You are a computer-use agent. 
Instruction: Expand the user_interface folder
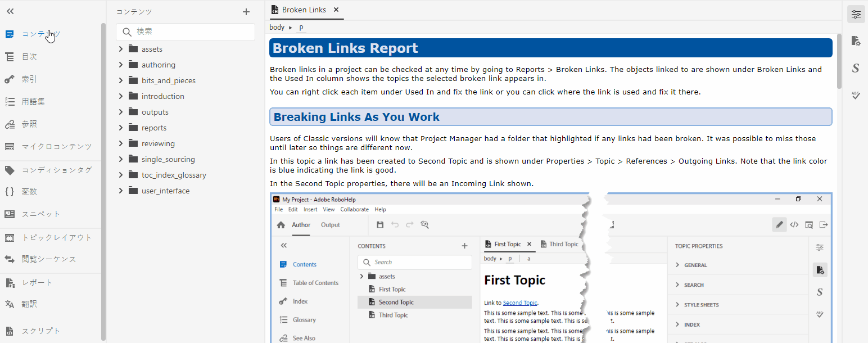pos(121,191)
